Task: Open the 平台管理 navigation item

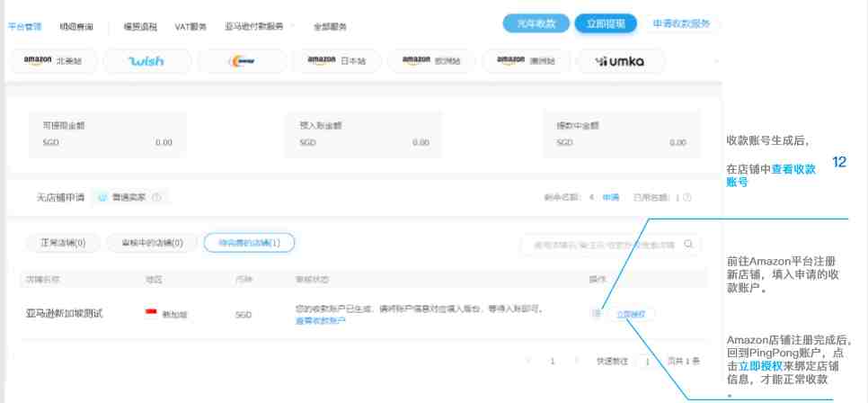Action: coord(25,26)
